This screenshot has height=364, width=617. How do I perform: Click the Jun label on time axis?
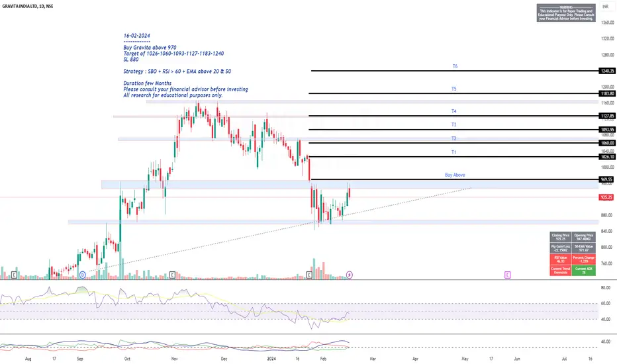pyautogui.click(x=517, y=359)
